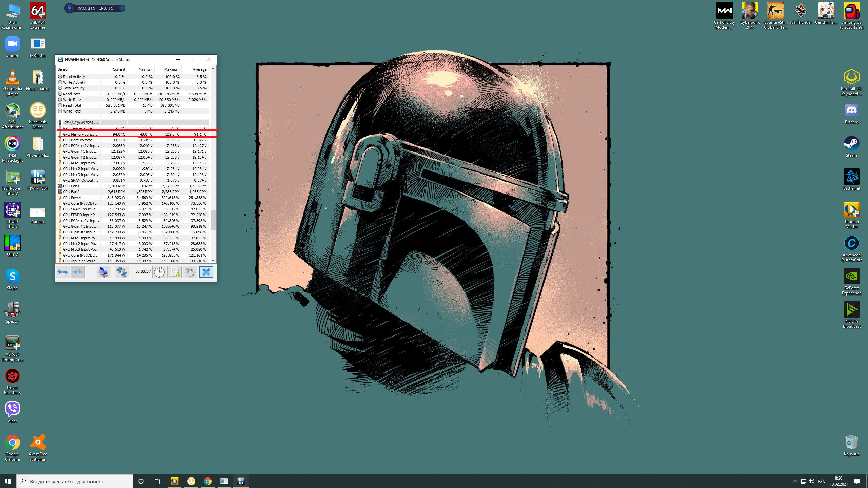Start logging with the sheet-plus icon
This screenshot has width=868, height=488.
pos(175,272)
